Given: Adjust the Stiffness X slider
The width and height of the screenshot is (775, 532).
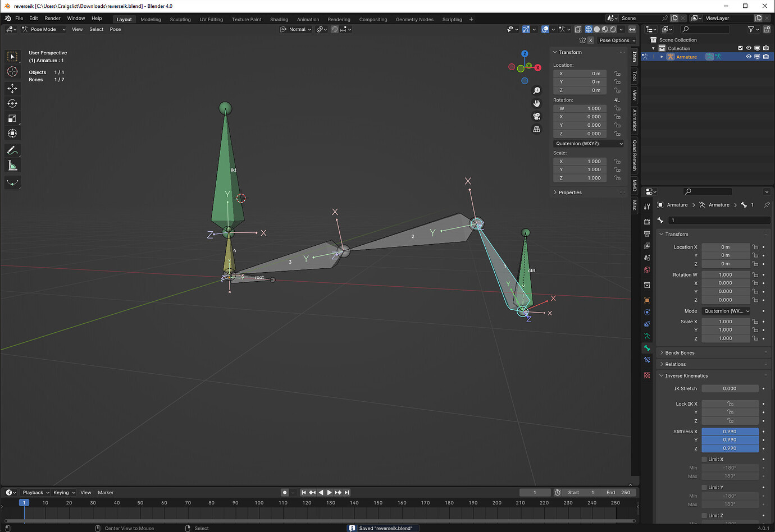Looking at the screenshot, I should tap(730, 432).
